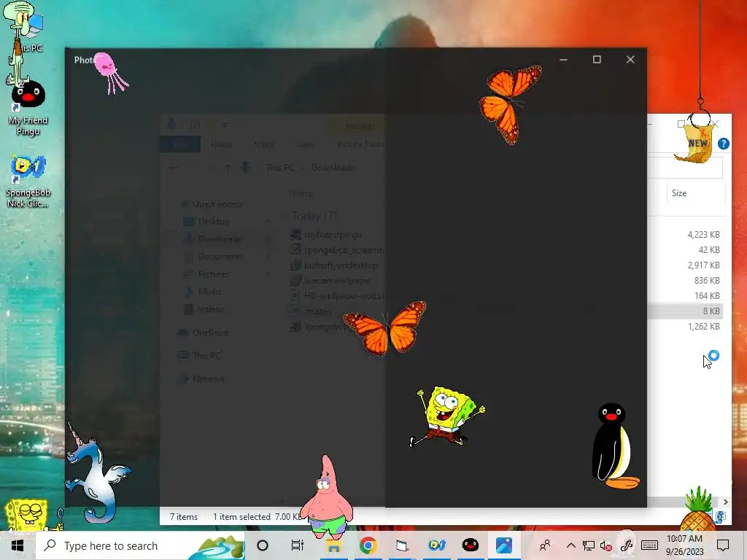
Task: Click '7 items' in Explorer status bar
Action: (x=183, y=517)
